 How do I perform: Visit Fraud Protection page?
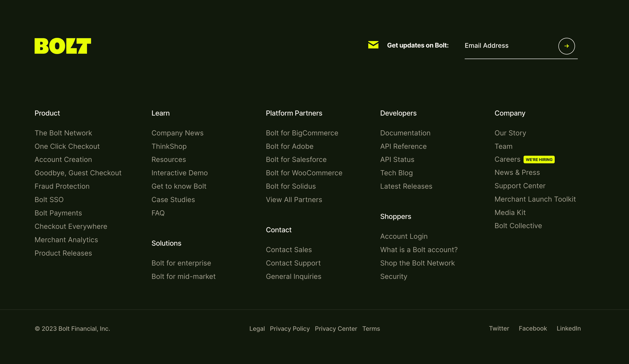click(62, 186)
